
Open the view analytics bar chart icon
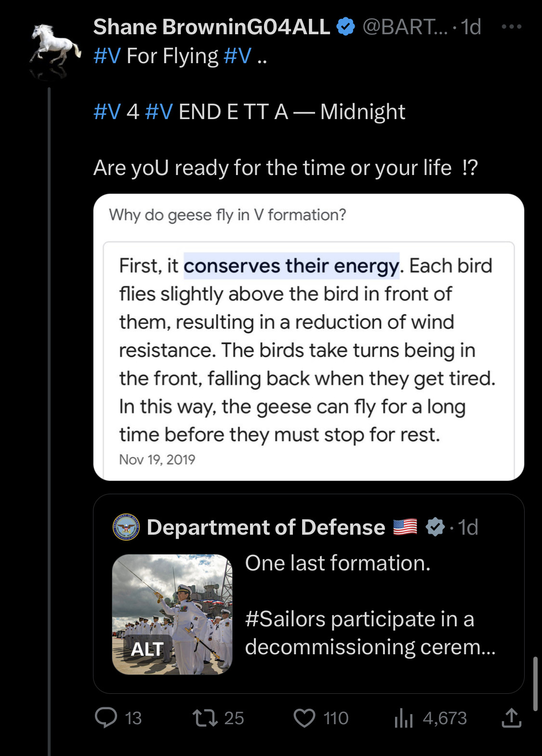pos(404,718)
